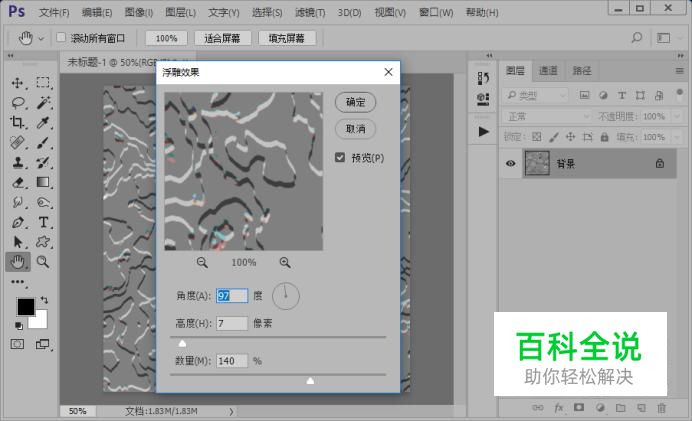Select the History Brush tool
This screenshot has width=692, height=421.
(43, 162)
